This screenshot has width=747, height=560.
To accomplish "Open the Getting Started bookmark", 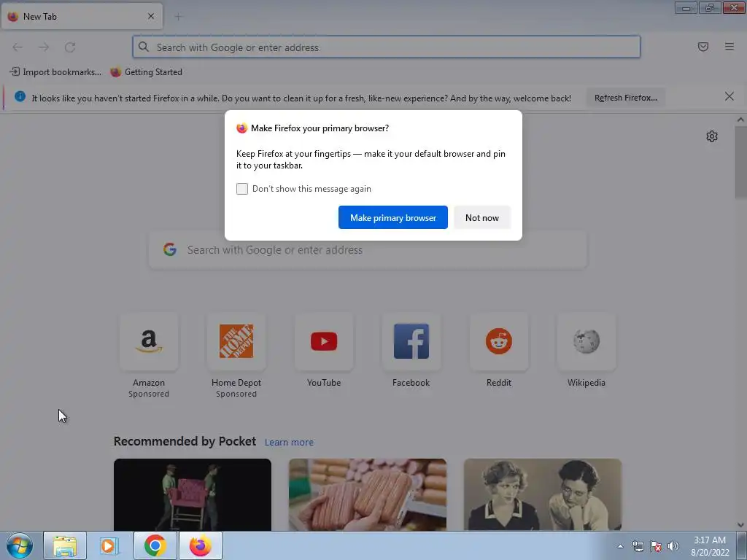I will pos(146,72).
